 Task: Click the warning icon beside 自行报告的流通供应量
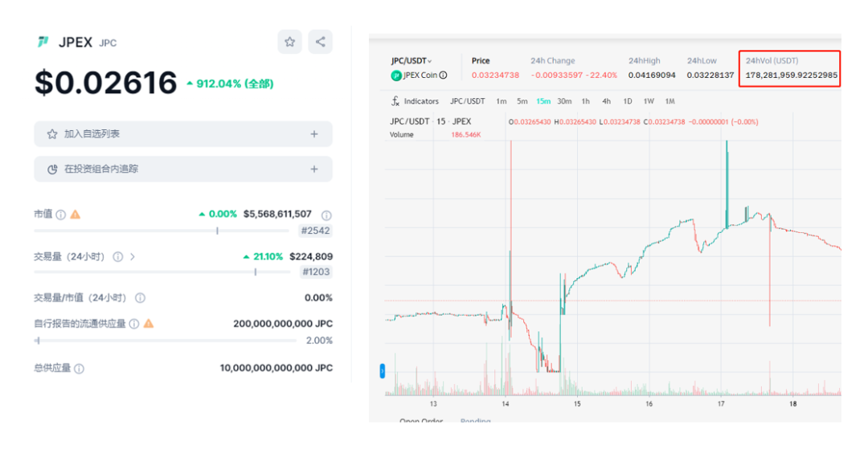tap(148, 324)
